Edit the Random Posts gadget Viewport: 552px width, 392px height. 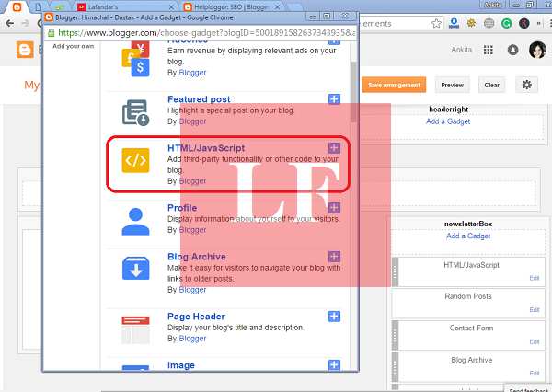pyautogui.click(x=534, y=309)
